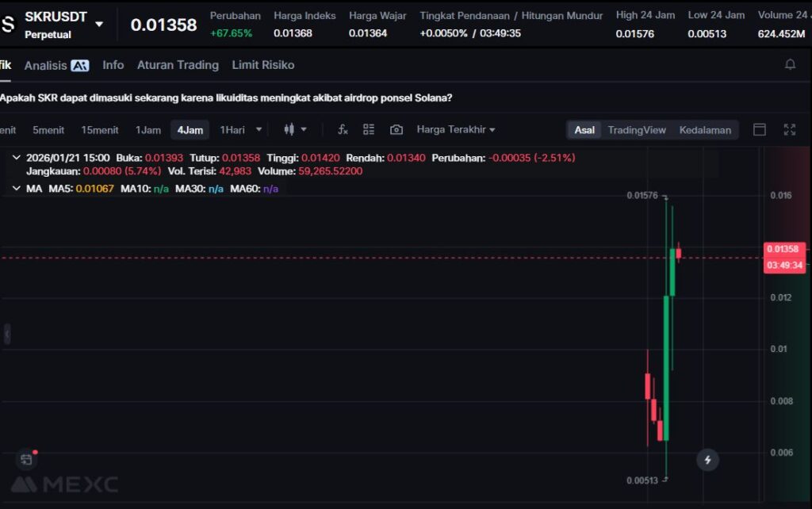Expand the candlestick chart type dropdown

click(x=304, y=130)
